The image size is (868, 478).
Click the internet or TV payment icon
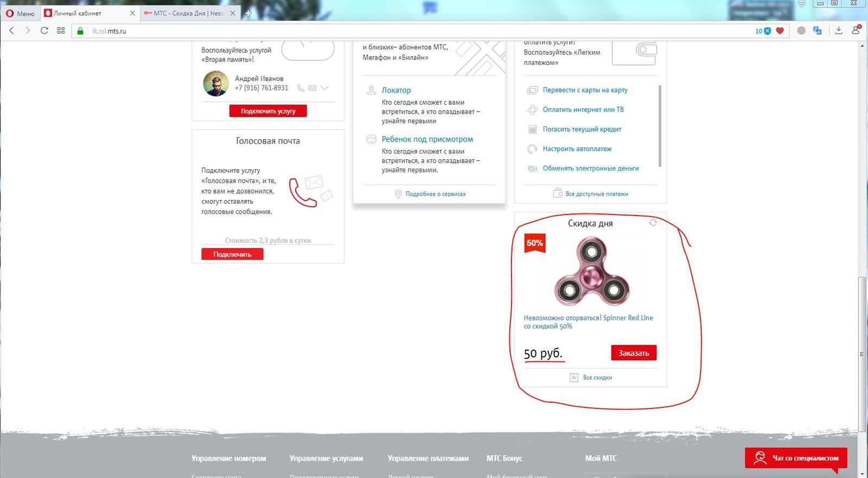coord(533,109)
